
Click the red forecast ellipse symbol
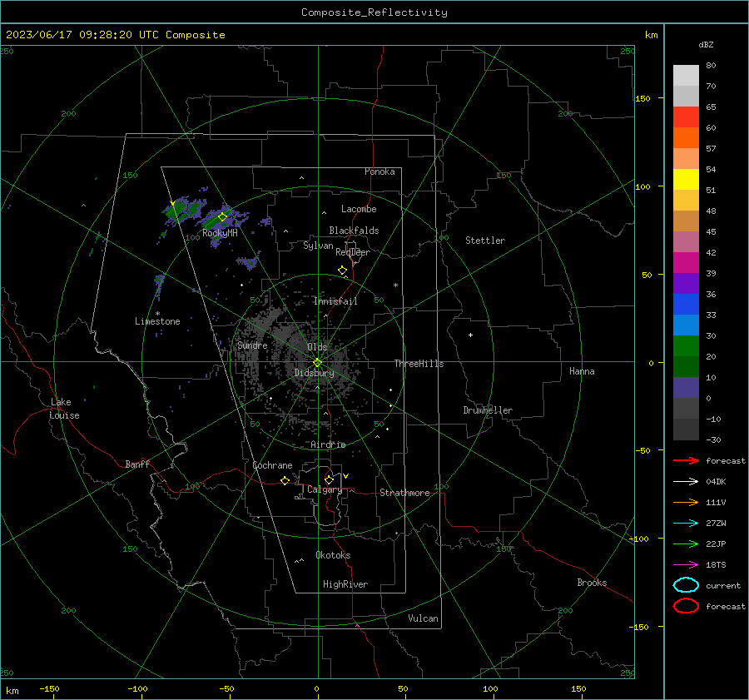(686, 606)
